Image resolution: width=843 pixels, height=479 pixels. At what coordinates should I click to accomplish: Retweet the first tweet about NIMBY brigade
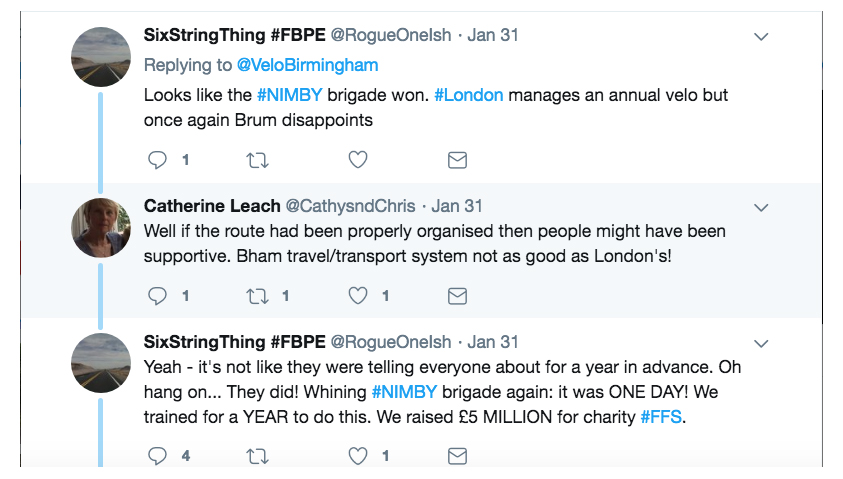coord(257,159)
